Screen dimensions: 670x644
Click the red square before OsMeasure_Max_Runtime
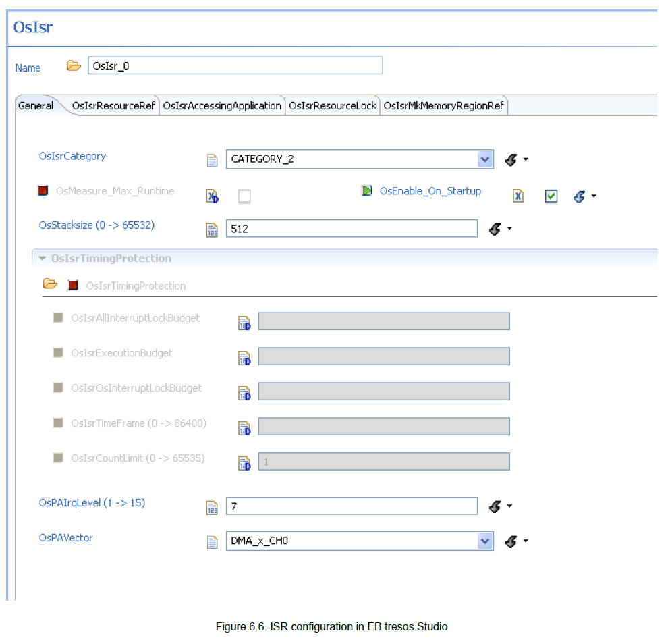[x=43, y=190]
